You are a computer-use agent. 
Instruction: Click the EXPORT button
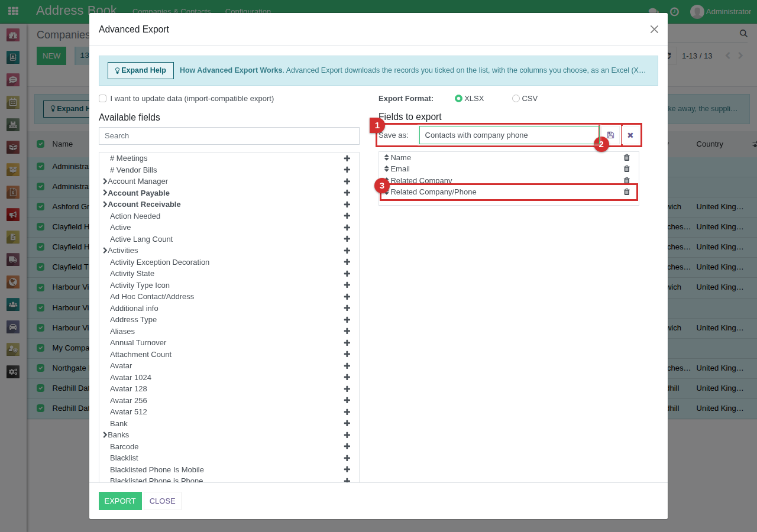[120, 501]
